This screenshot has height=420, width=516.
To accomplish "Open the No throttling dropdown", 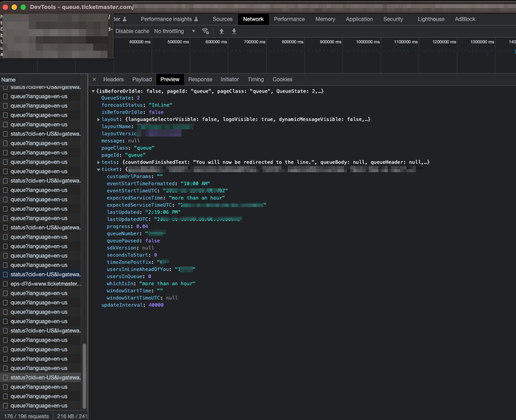I will (x=174, y=31).
